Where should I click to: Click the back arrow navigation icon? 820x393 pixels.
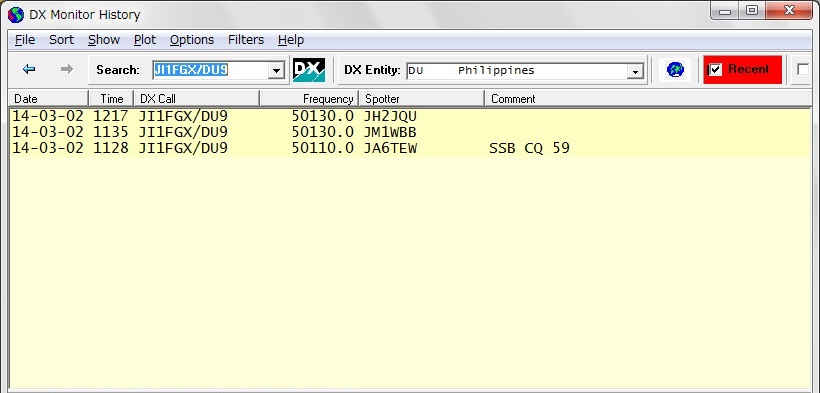click(29, 69)
